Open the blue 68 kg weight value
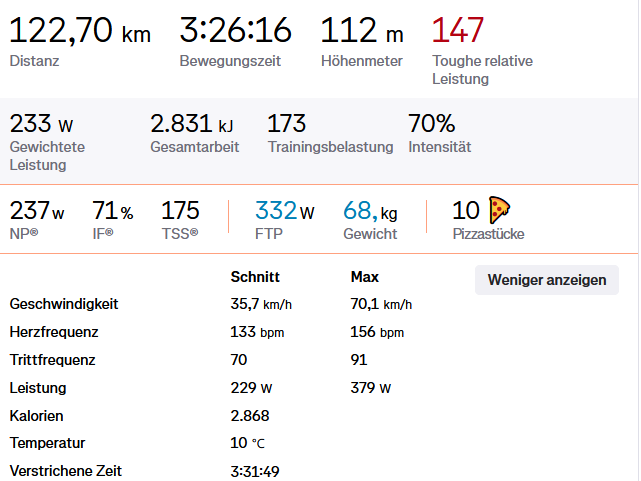The height and width of the screenshot is (481, 641). [370, 211]
